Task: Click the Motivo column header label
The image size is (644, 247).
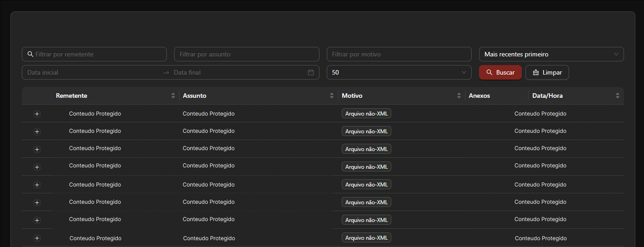Action: 352,96
